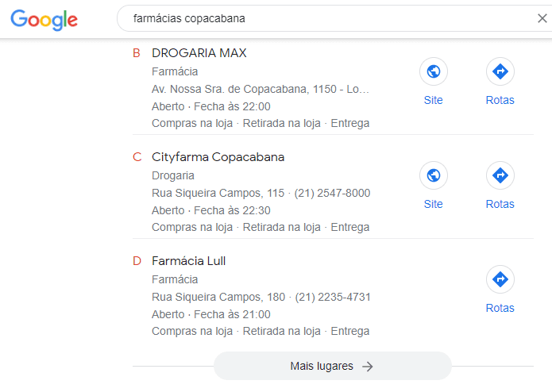Click Rotas label for Cityfarma Copacabana
552x392 pixels.
tap(500, 204)
